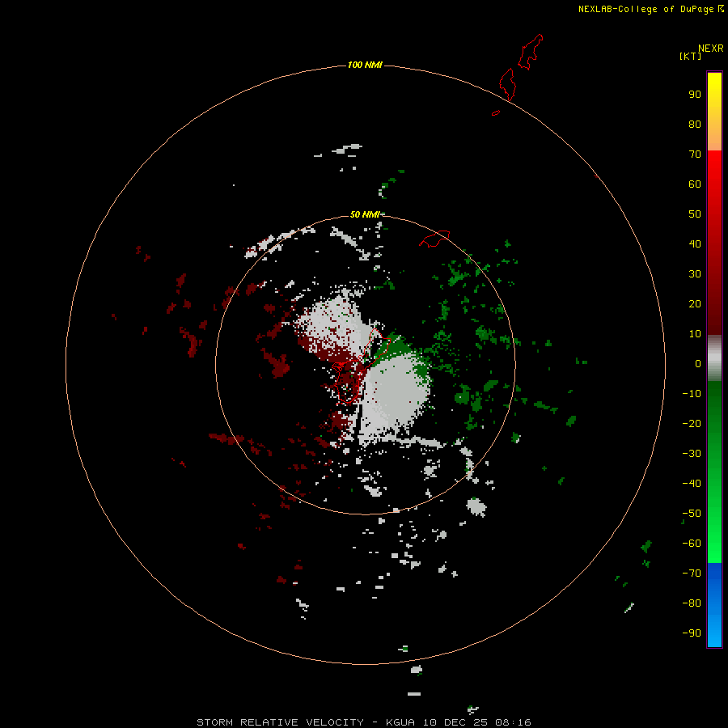Click the -40 value on the velocity scale
The height and width of the screenshot is (728, 728).
tap(692, 484)
